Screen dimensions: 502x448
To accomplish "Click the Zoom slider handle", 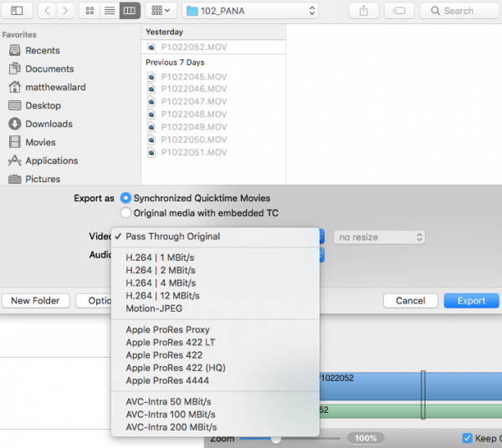I will click(x=275, y=438).
